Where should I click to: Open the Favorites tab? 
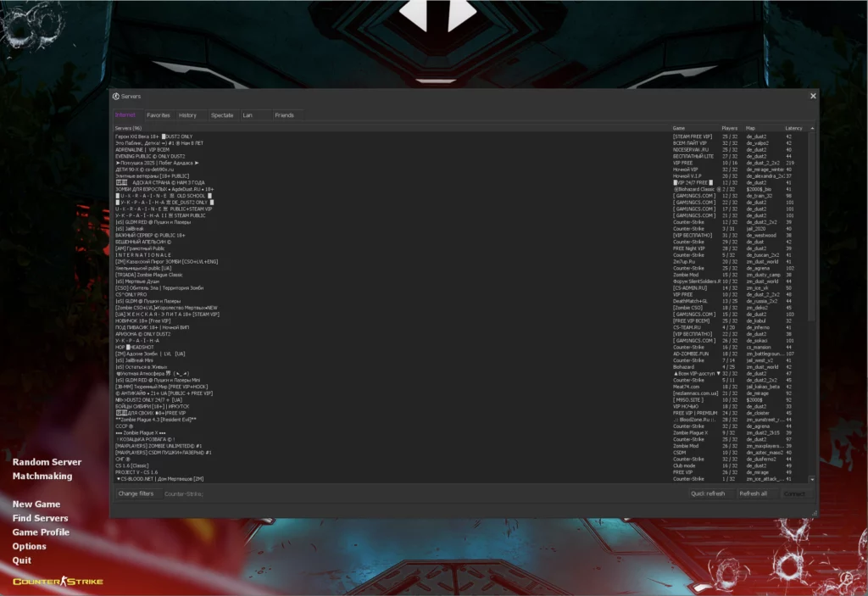coord(159,115)
